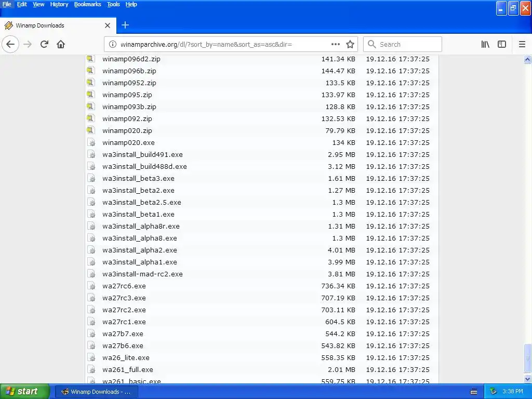Reload the current page
Screen dimensions: 532x399
coord(44,44)
